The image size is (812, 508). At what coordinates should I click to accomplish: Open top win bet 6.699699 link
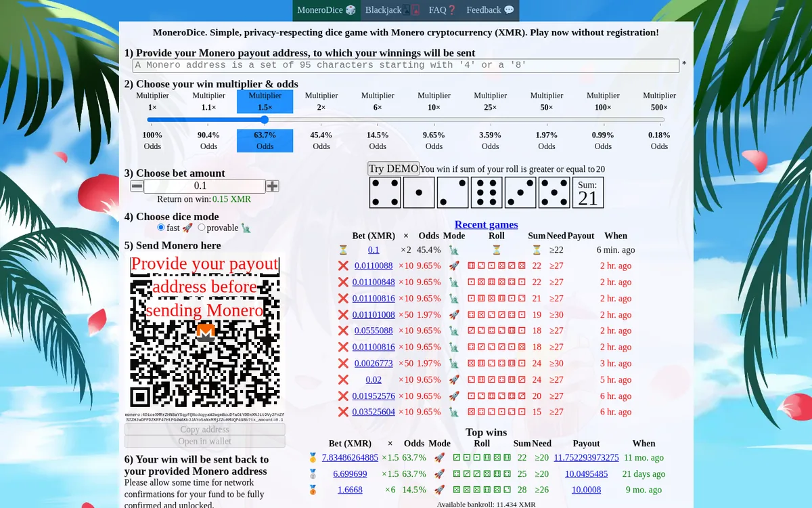[350, 474]
